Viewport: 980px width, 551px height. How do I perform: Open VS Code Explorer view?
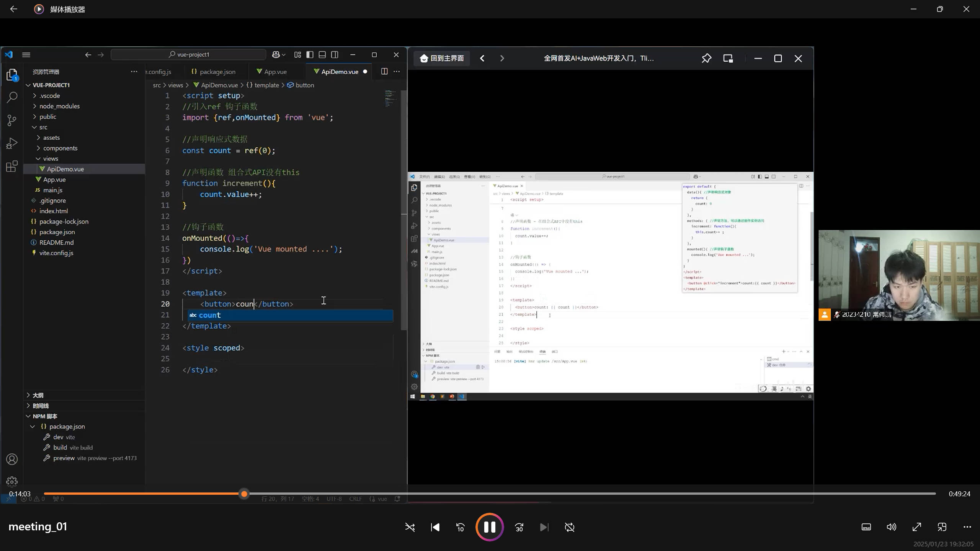click(12, 75)
